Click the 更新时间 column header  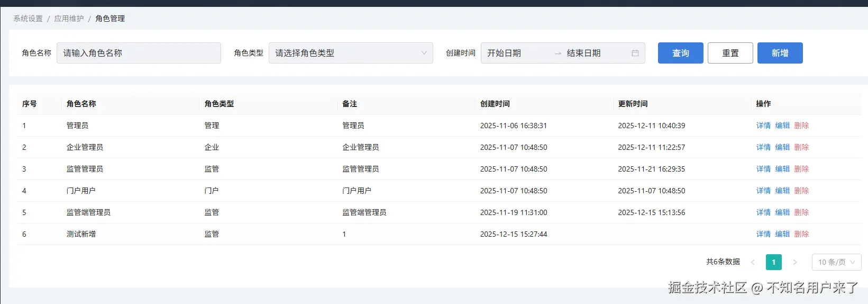633,104
